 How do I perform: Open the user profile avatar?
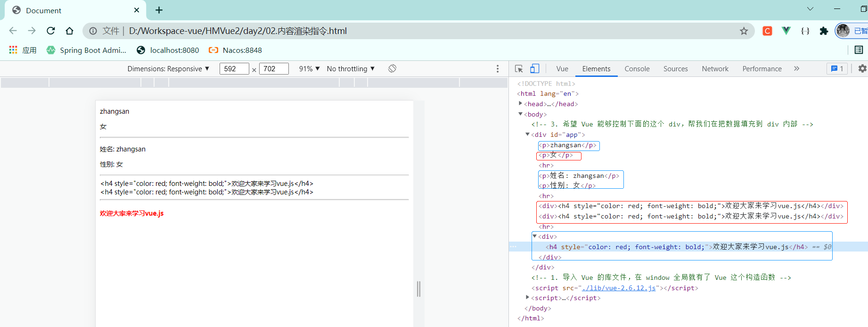(x=843, y=31)
